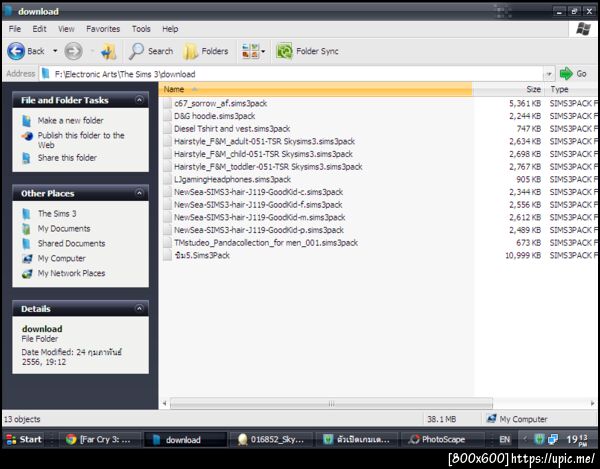Open the File menu
The image size is (600, 469).
click(15, 29)
